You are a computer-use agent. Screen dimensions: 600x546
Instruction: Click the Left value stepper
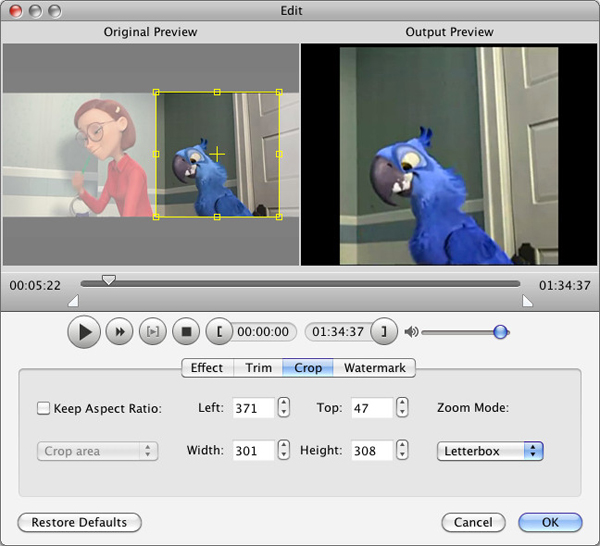coord(284,407)
